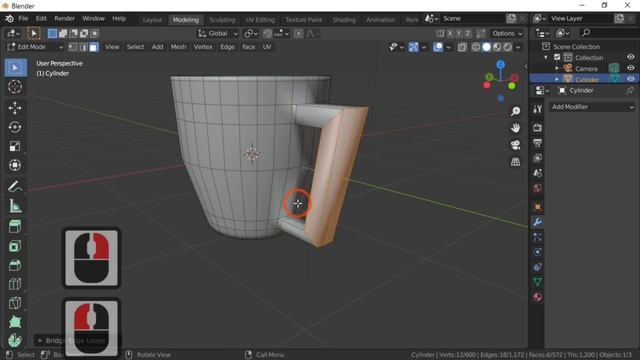Switch to material preview shading
640x360 pixels.
[497, 47]
